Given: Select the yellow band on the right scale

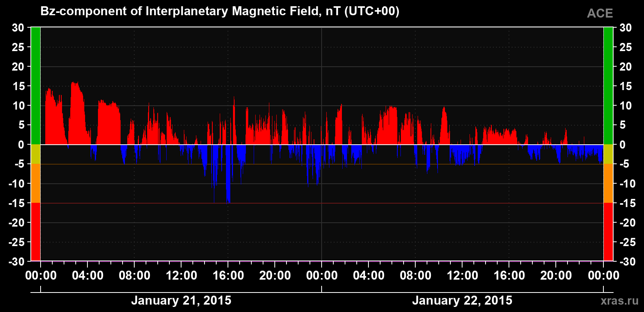Looking at the screenshot, I should click(x=608, y=154).
